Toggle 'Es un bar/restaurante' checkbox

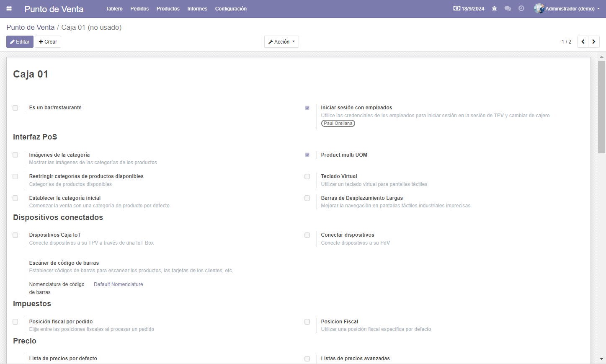[15, 108]
